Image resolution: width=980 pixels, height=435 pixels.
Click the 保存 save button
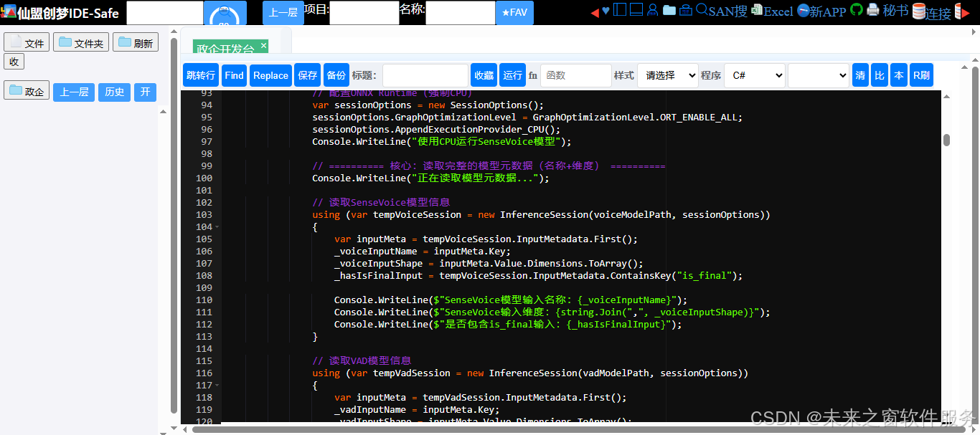308,75
